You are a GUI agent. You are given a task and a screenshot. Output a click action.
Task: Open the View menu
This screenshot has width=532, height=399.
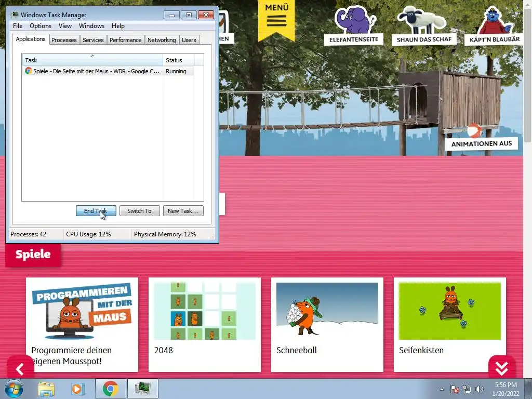coord(65,26)
